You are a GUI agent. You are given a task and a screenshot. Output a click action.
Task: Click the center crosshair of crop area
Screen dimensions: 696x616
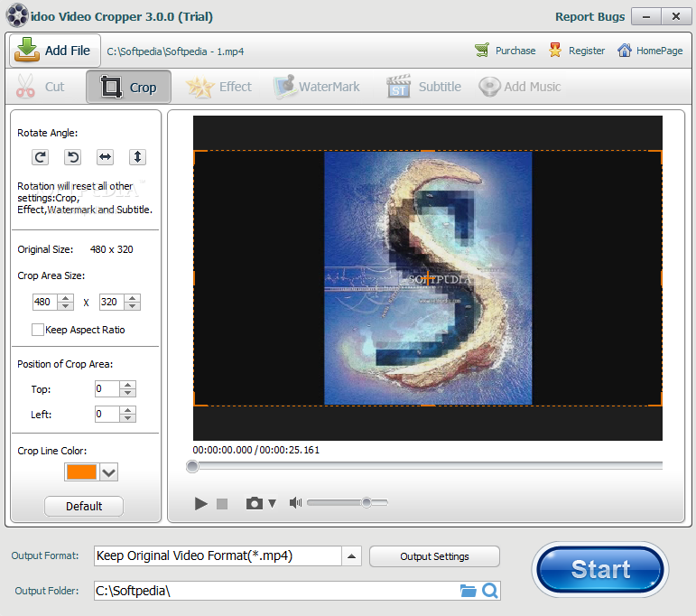428,278
